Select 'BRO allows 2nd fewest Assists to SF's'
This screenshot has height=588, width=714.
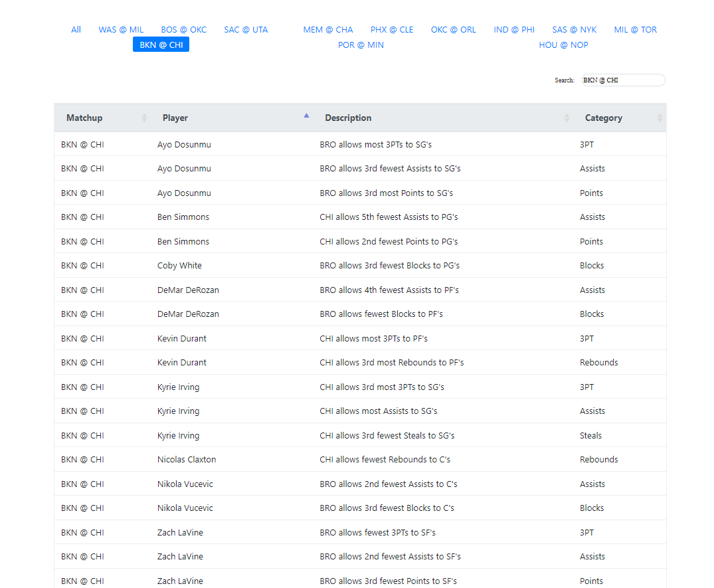tap(391, 557)
